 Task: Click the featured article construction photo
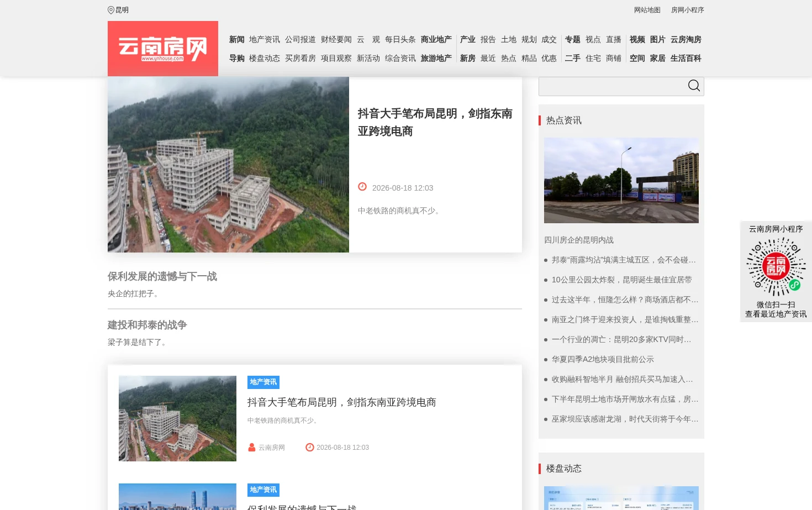228,165
